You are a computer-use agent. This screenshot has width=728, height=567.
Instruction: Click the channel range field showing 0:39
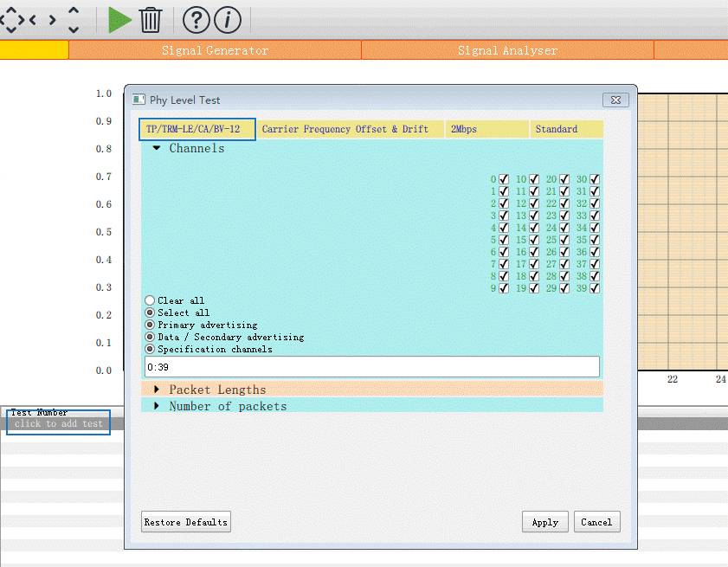tap(371, 367)
